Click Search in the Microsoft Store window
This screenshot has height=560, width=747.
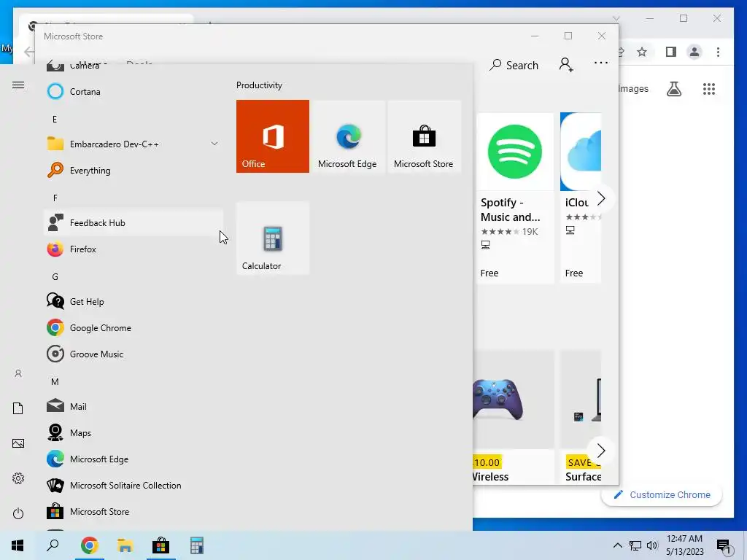pyautogui.click(x=514, y=65)
